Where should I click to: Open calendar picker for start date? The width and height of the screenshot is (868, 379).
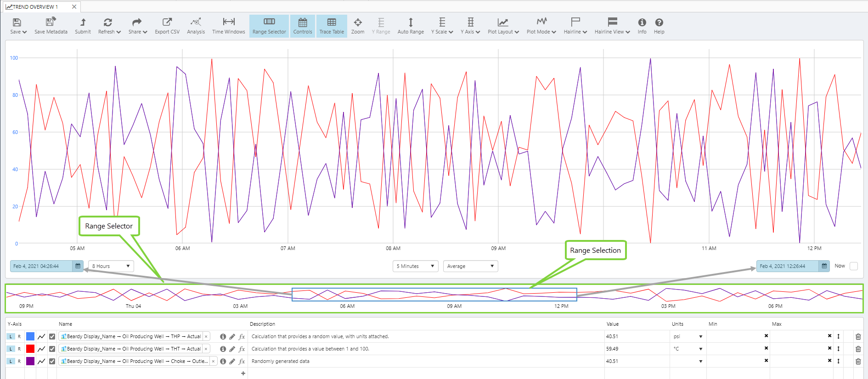click(78, 266)
